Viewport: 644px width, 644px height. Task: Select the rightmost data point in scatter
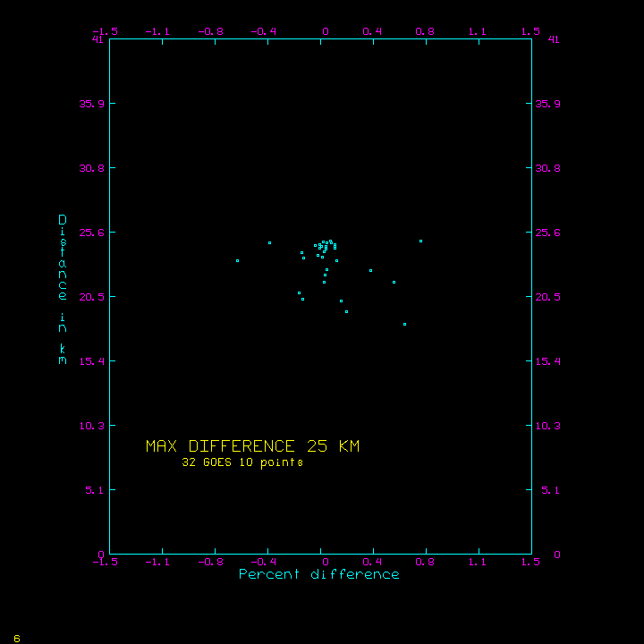(x=420, y=241)
